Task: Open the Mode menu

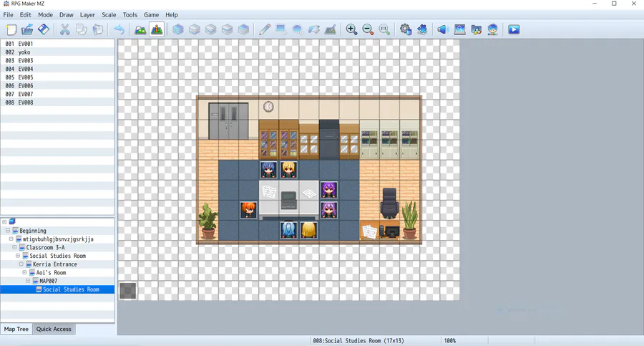Action: point(45,15)
